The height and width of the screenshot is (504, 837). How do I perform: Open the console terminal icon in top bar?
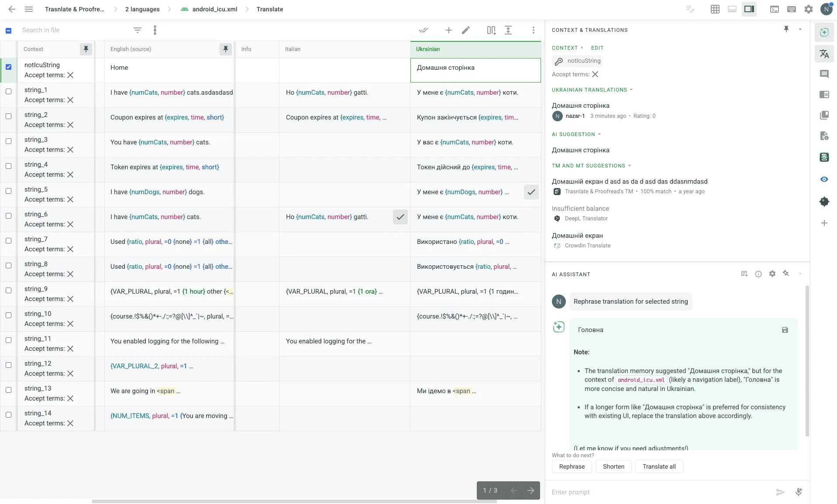pos(775,9)
